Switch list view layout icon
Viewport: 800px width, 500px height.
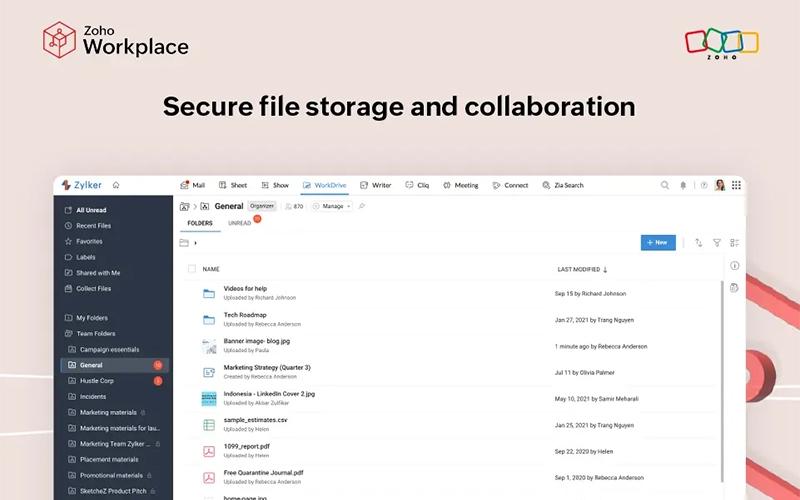[x=735, y=243]
